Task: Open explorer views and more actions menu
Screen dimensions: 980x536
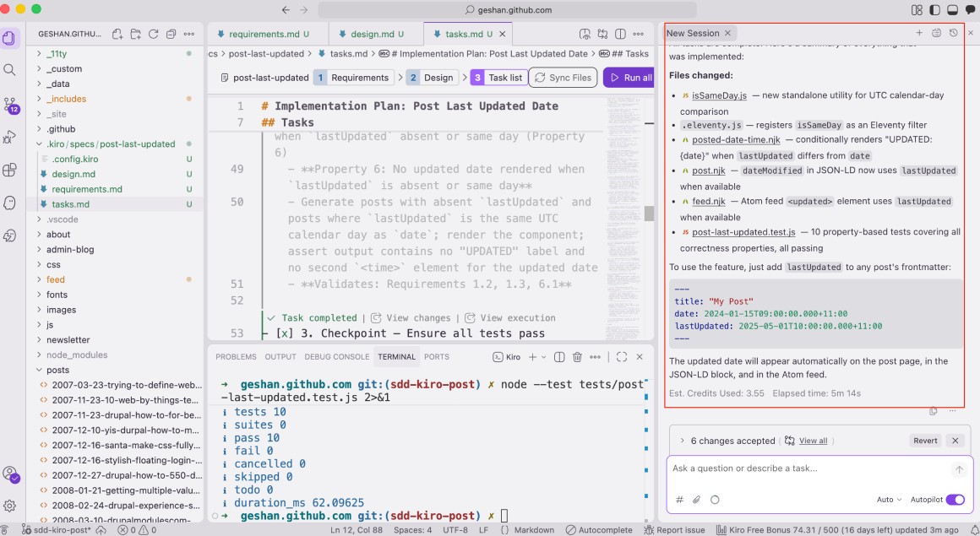Action: (188, 35)
